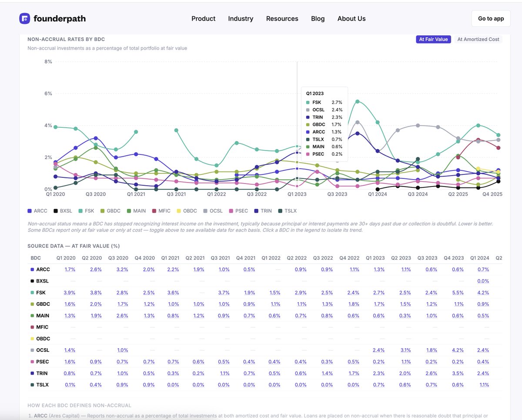Click the BDC column header

[x=36, y=258]
